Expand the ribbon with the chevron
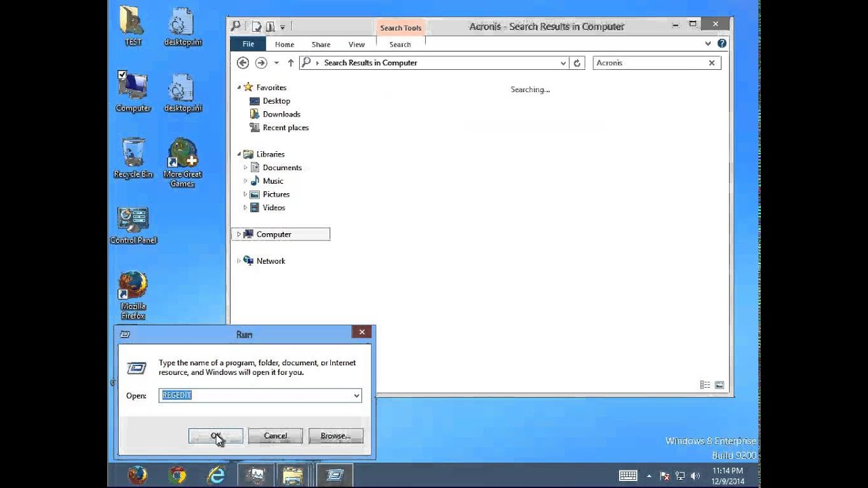 coord(708,43)
